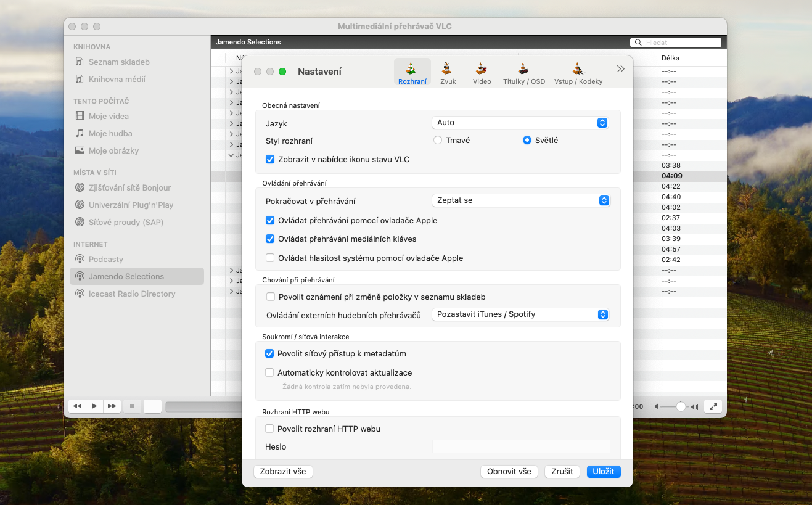Open Vstup / Kodeky settings icon
This screenshot has height=505, width=812.
pyautogui.click(x=578, y=73)
